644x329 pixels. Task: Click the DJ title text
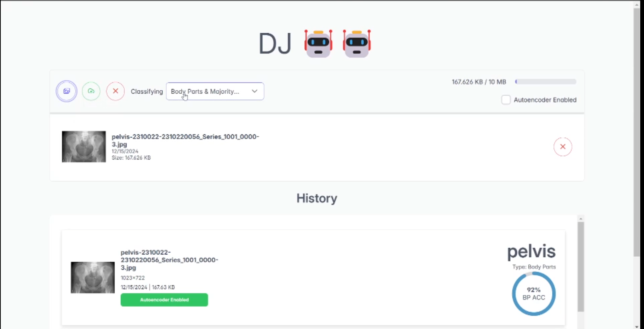pos(275,44)
